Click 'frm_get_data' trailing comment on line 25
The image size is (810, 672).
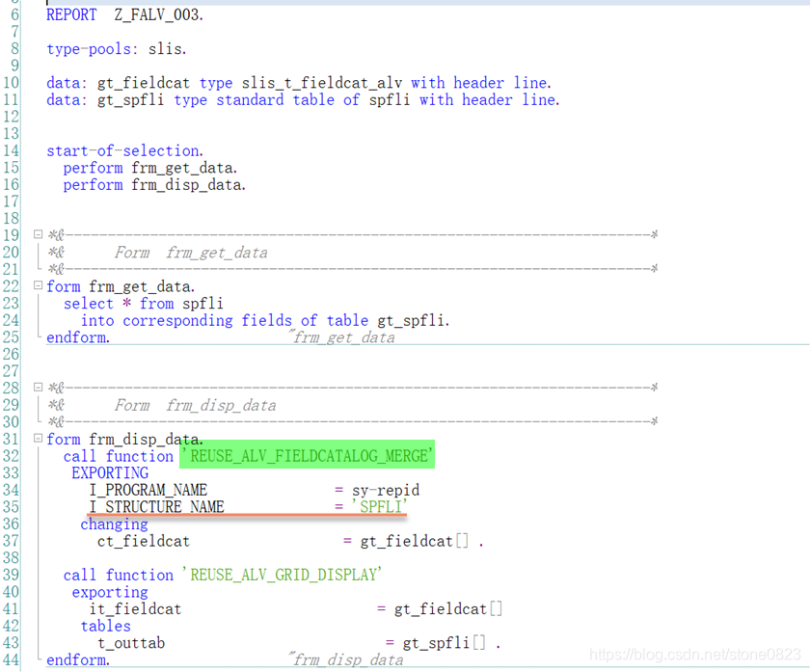[343, 337]
